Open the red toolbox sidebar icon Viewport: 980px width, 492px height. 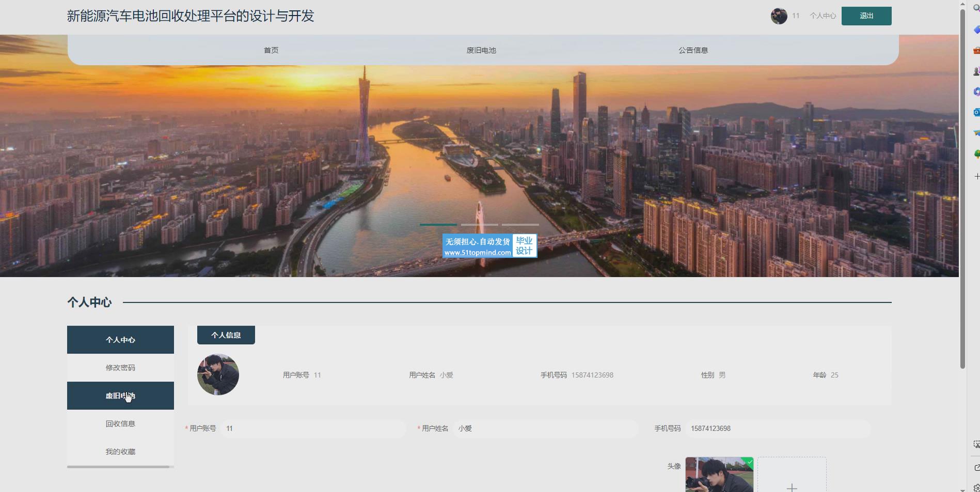[976, 50]
